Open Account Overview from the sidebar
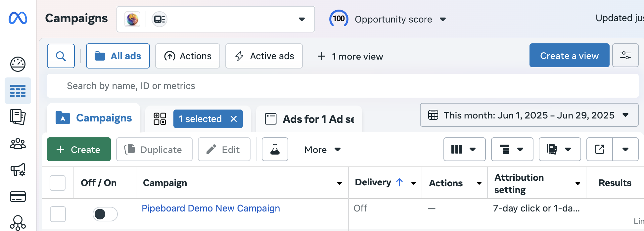Image resolution: width=644 pixels, height=231 pixels. tap(18, 64)
